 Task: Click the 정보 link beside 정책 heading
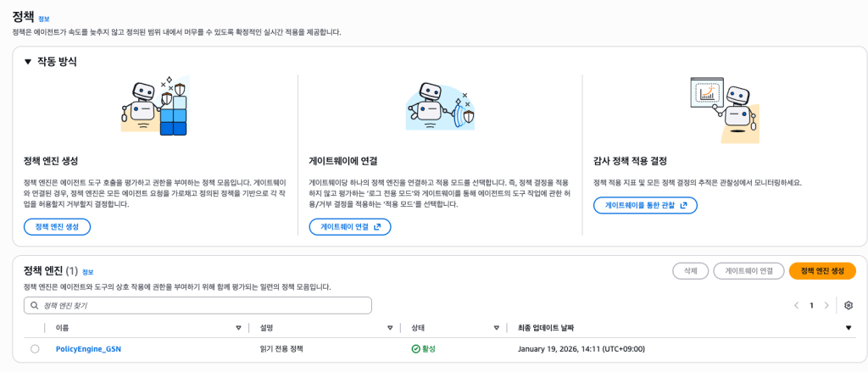(44, 18)
